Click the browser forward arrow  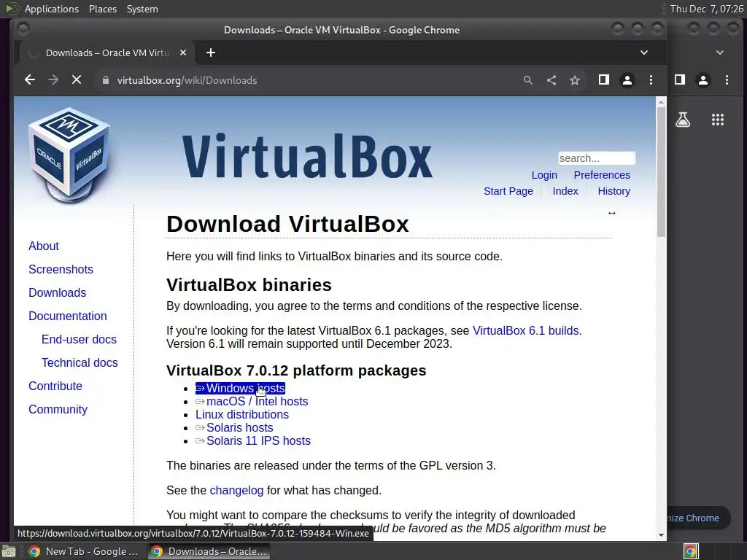(53, 80)
